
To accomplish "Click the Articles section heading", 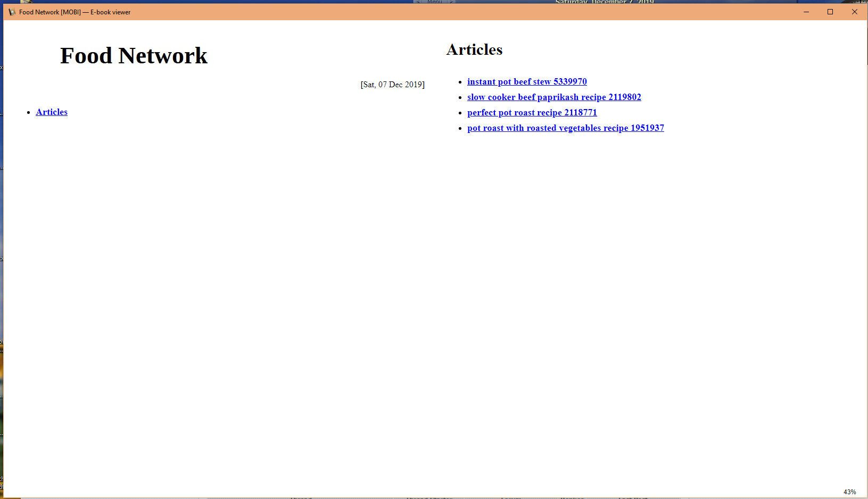I will [474, 49].
